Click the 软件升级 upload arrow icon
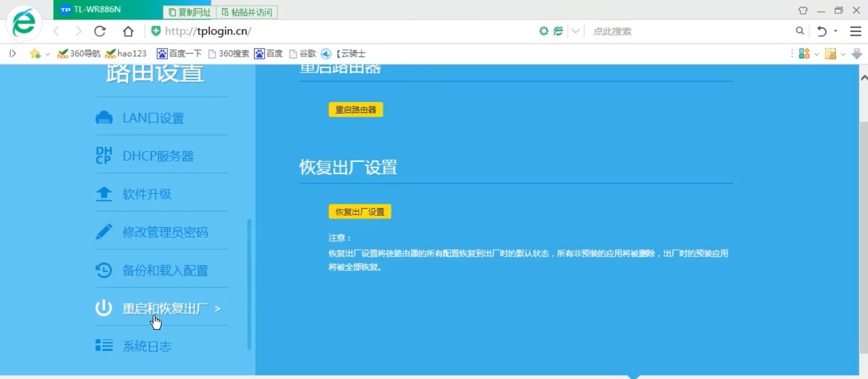The width and height of the screenshot is (868, 379). pos(104,194)
